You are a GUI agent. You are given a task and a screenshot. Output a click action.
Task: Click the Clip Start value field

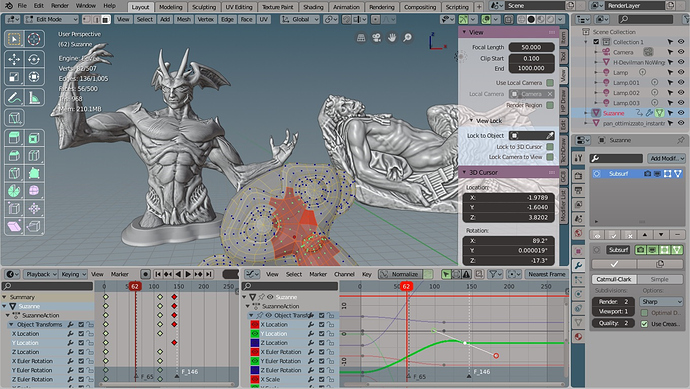(531, 58)
